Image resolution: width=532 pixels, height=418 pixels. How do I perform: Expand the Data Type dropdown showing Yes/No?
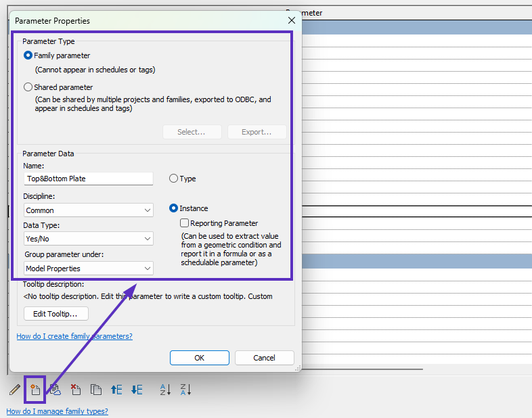89,239
